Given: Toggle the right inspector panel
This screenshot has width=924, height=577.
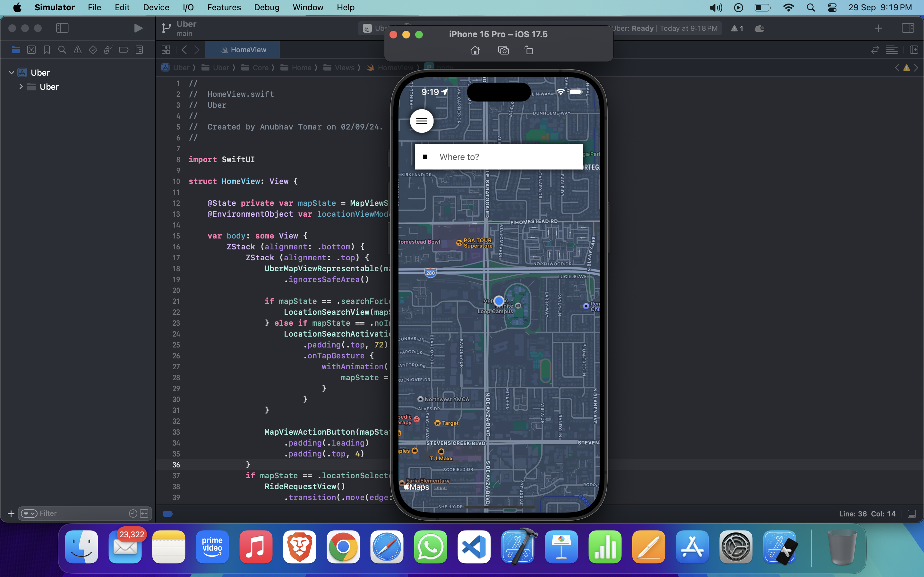Looking at the screenshot, I should click(x=908, y=28).
